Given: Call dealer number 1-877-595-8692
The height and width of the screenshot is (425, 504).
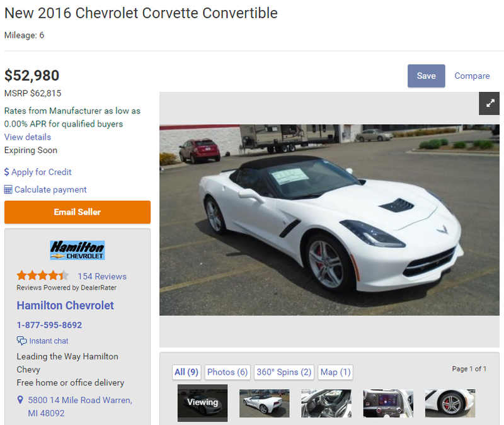Looking at the screenshot, I should click(50, 325).
